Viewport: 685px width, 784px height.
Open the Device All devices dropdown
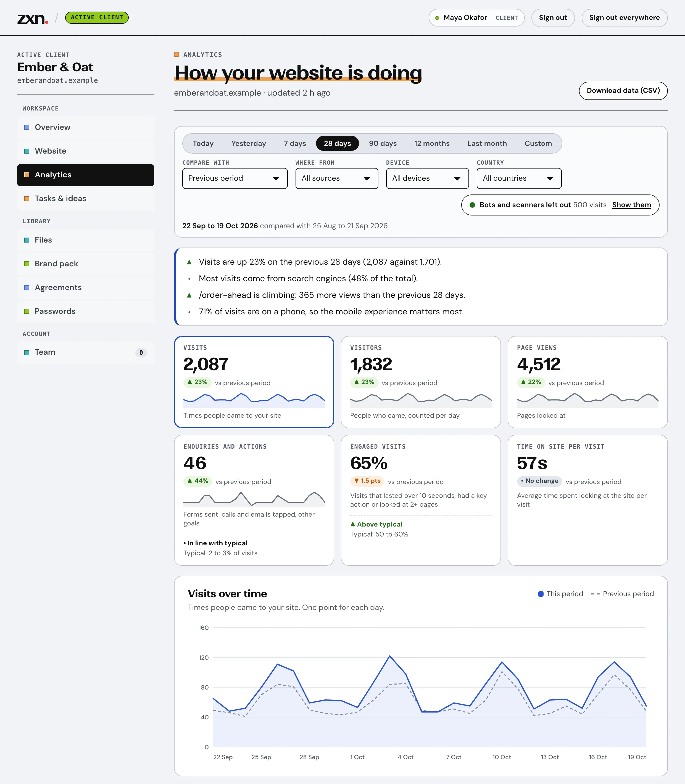click(427, 178)
